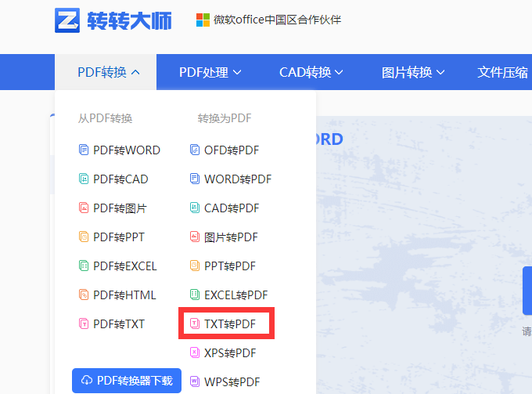Collapse the PDF转换 menu chevron
Image resolution: width=532 pixels, height=394 pixels.
click(x=135, y=72)
